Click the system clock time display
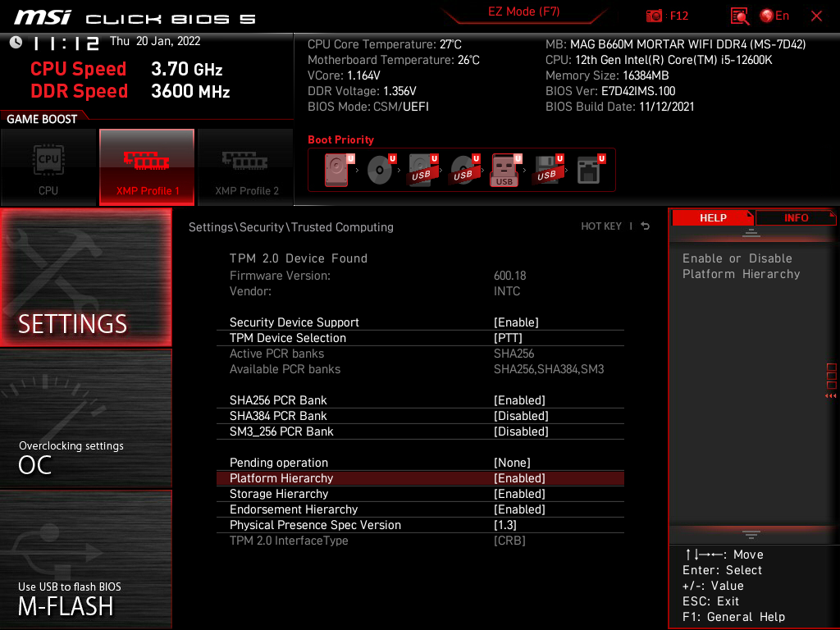Viewport: 840px width, 630px height. [66, 43]
